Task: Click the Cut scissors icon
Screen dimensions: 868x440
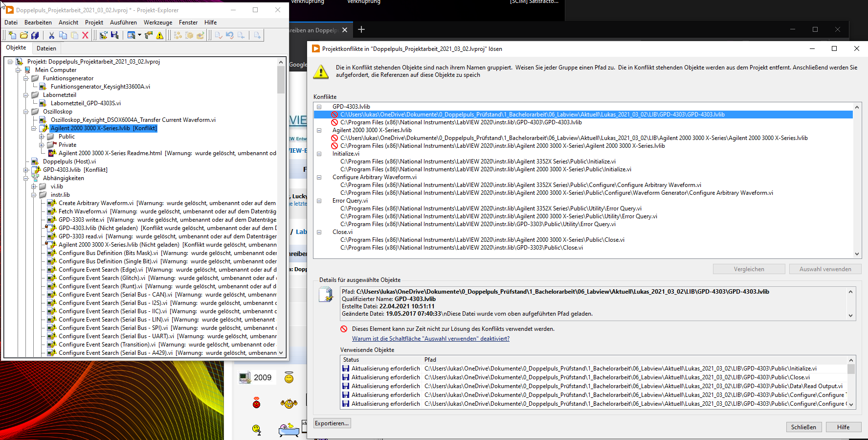Action: 51,35
